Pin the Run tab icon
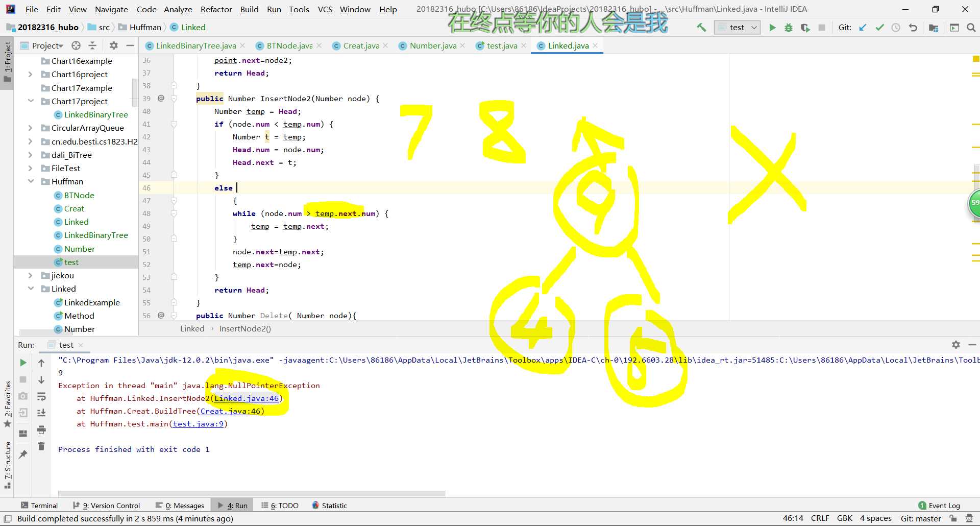Viewport: 980px width, 526px height. pos(23,454)
